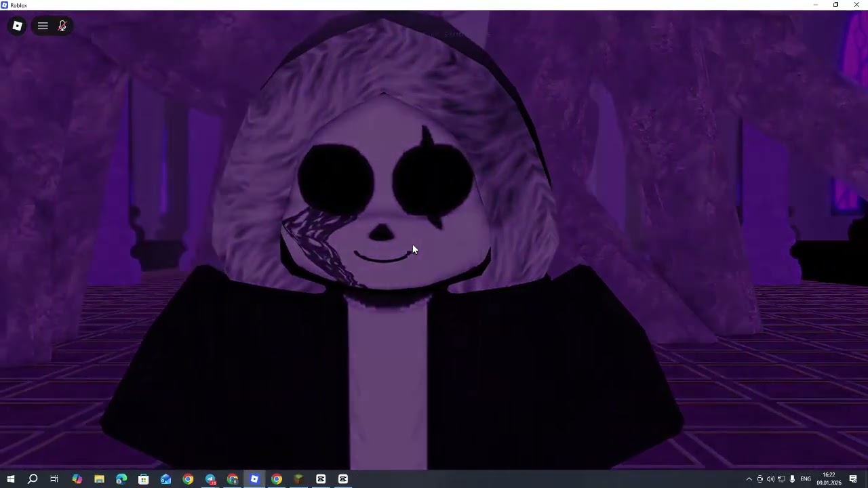The width and height of the screenshot is (868, 488).
Task: Open Microsoft Edge from the taskbar
Action: tap(121, 479)
